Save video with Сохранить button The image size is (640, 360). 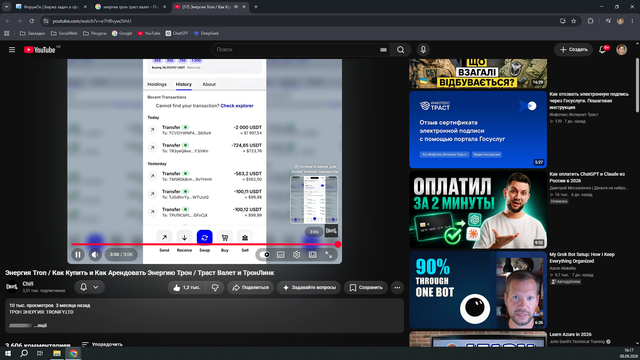tap(366, 287)
